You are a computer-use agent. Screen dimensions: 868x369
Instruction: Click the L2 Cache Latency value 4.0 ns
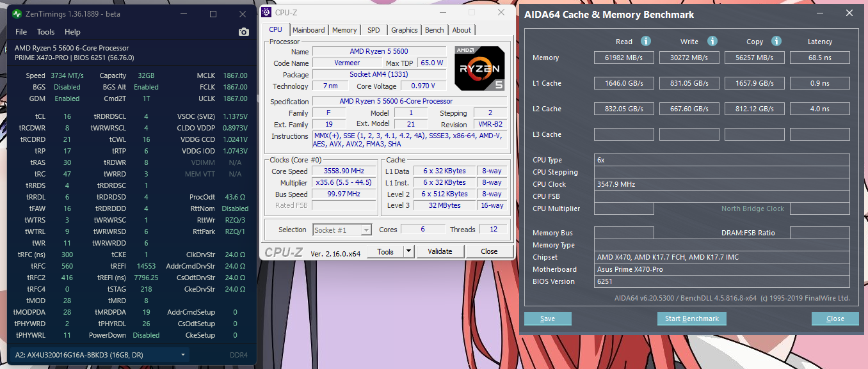[820, 109]
